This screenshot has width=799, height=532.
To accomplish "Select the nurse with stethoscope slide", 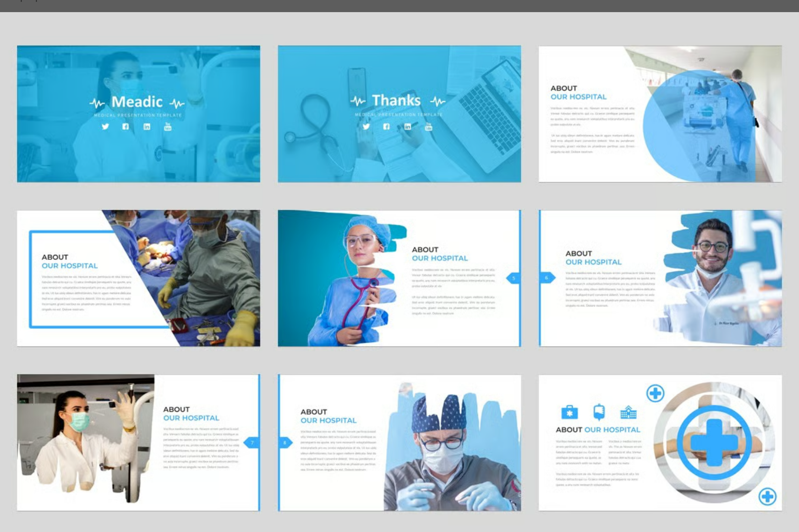I will click(399, 278).
